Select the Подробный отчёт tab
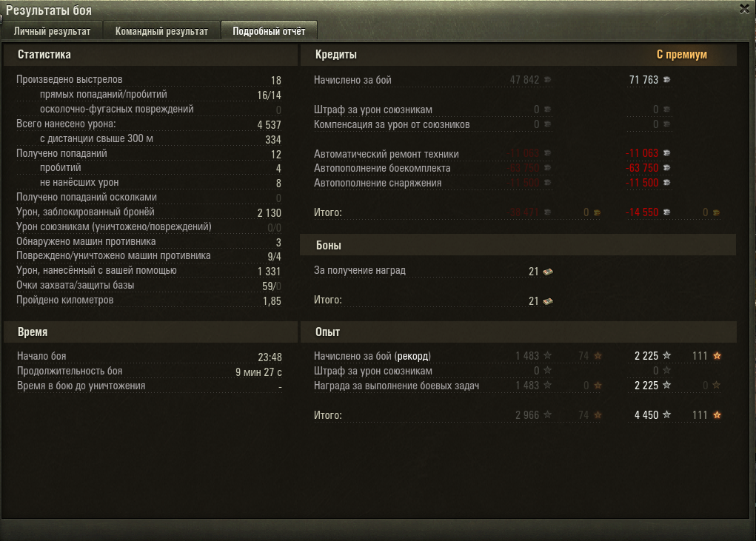The height and width of the screenshot is (541, 756). (x=269, y=31)
